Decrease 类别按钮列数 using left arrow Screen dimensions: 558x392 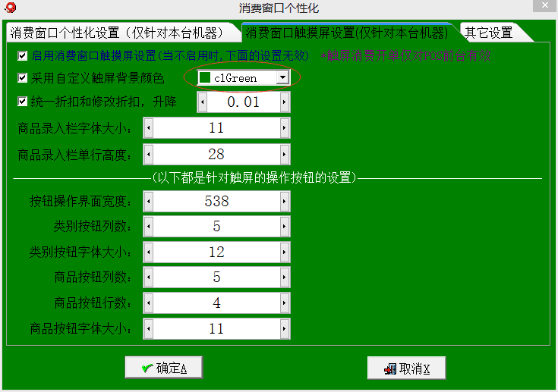148,227
